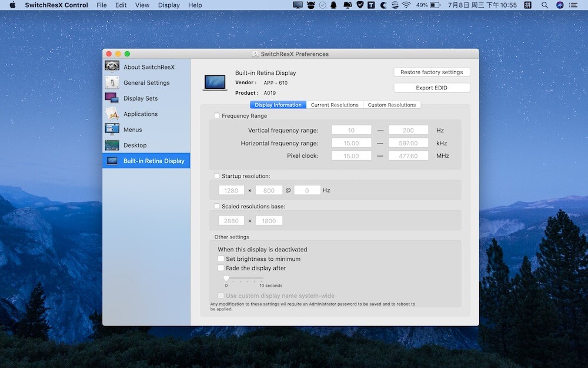The image size is (588, 368).
Task: Open the View menu
Action: [142, 5]
